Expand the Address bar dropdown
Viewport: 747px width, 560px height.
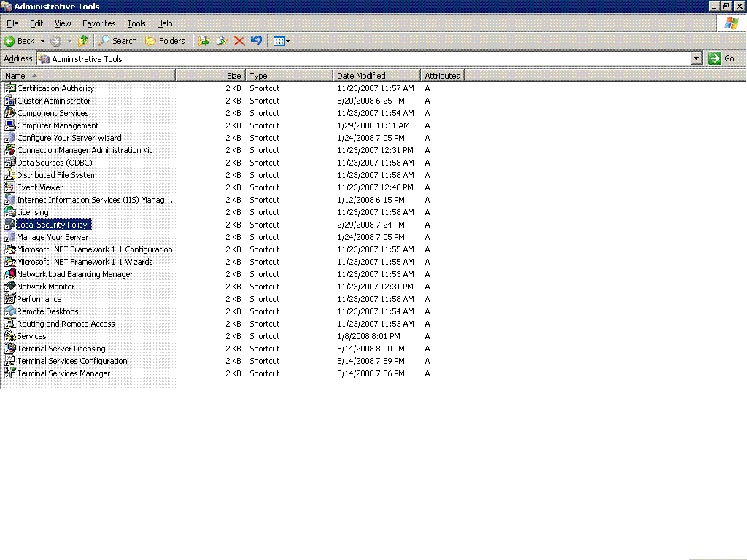(696, 58)
